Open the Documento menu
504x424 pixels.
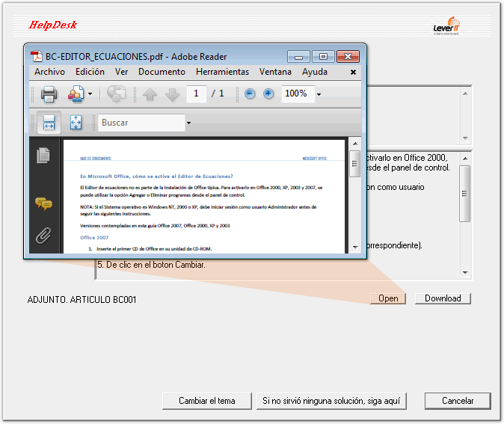pyautogui.click(x=162, y=72)
